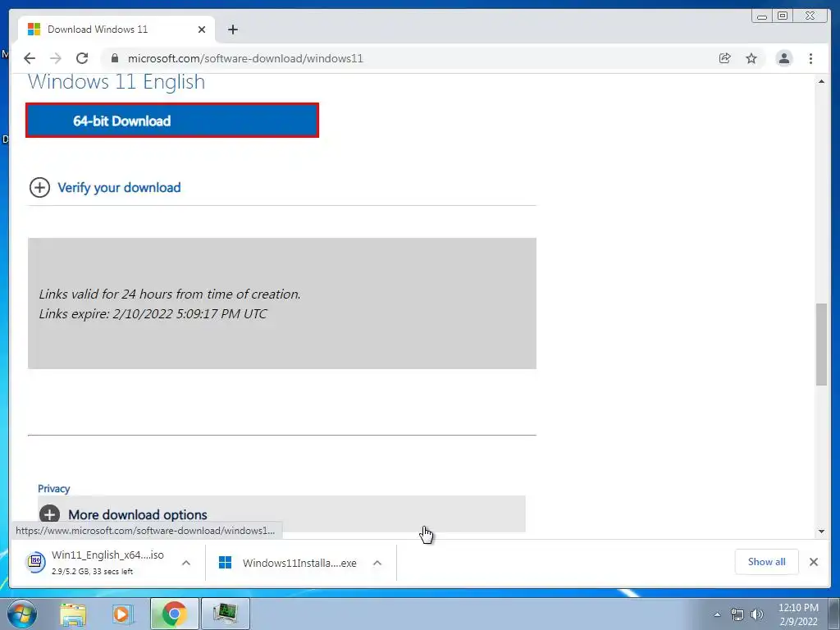Expand the Verify your download section
Viewport: 840px width, 630px height.
point(119,188)
